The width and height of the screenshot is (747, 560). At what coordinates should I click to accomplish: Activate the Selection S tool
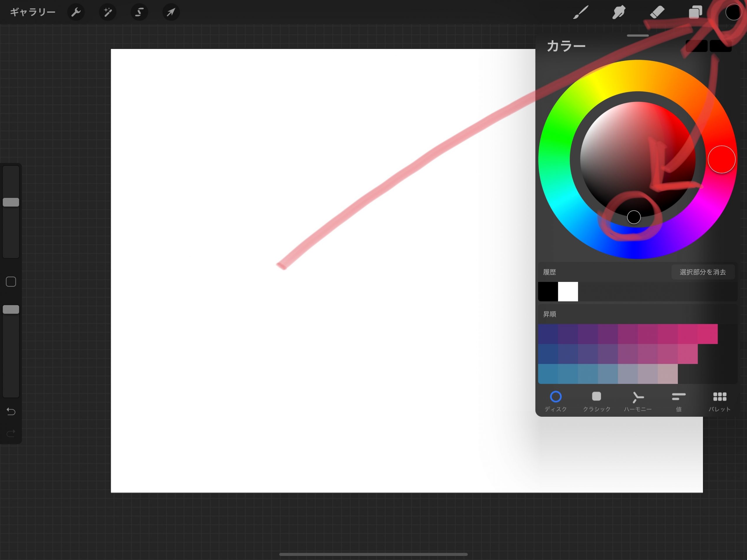click(x=139, y=13)
